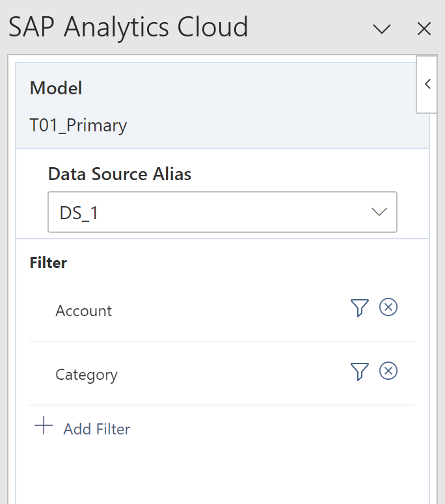This screenshot has height=504, width=445.
Task: Remove the Category filter
Action: pos(388,371)
